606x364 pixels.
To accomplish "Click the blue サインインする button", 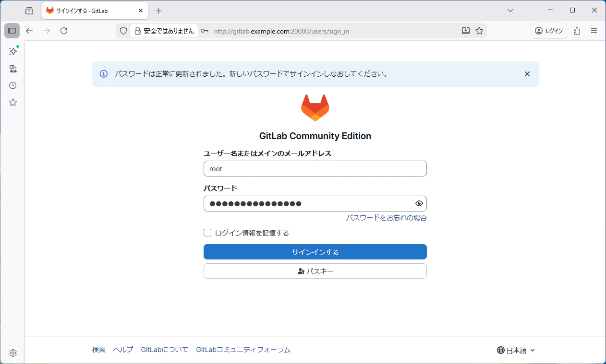I will (315, 252).
